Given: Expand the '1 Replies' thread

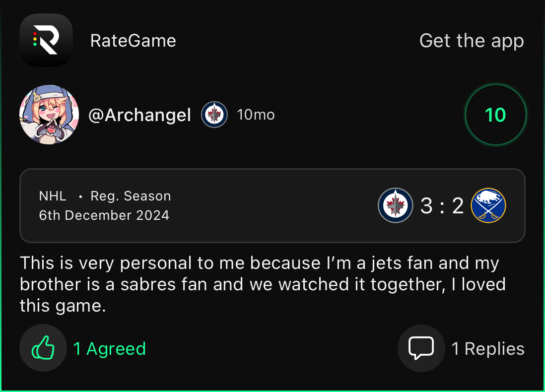Looking at the screenshot, I should pos(487,349).
